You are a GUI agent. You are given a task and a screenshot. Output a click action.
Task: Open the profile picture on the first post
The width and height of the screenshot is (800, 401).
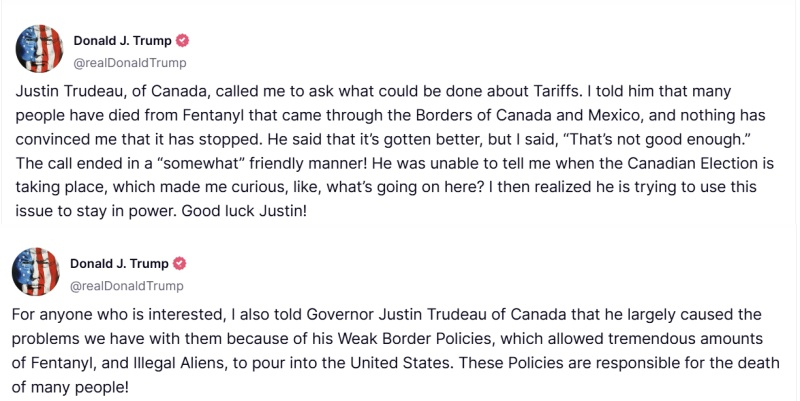coord(39,48)
